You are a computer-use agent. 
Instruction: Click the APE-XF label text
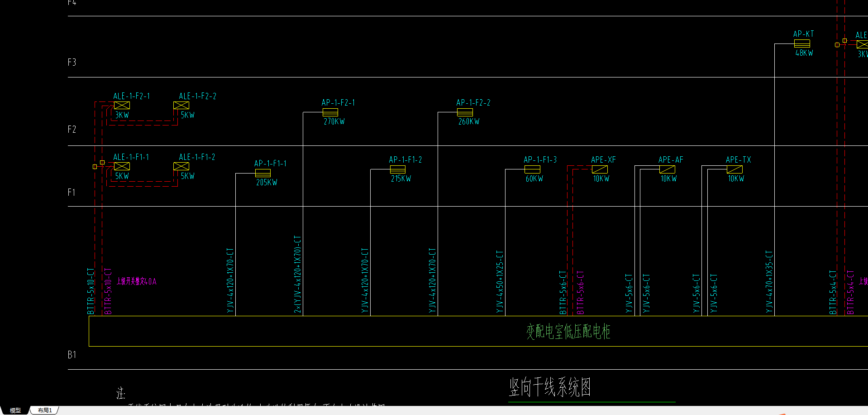pos(603,160)
